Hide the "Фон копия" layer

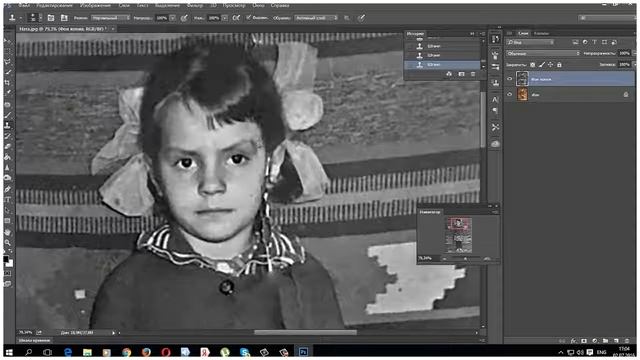(509, 79)
